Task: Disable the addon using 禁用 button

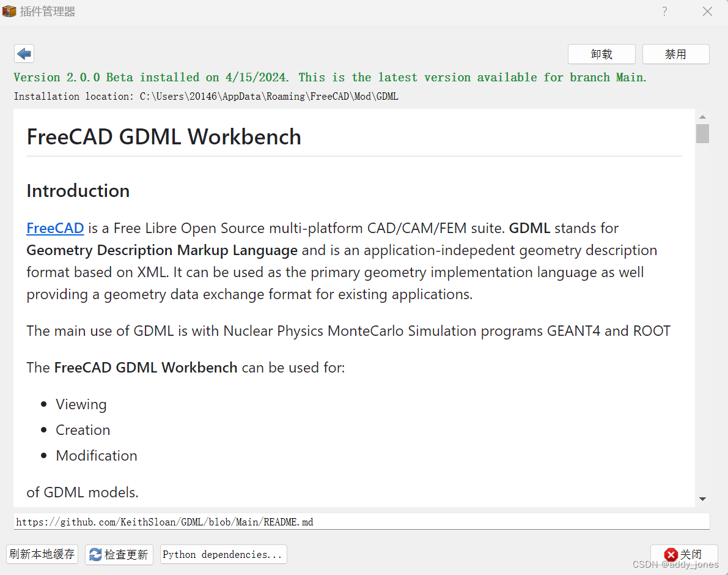Action: pyautogui.click(x=675, y=54)
